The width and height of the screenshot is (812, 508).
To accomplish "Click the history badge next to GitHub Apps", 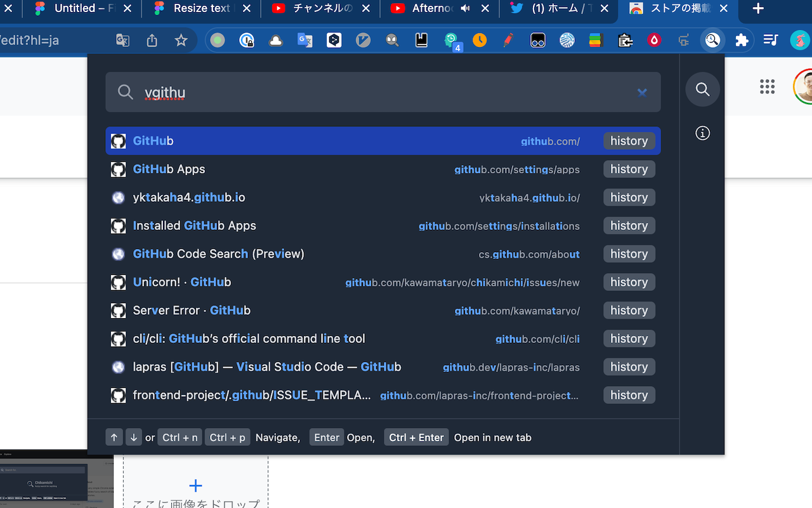I will (629, 169).
